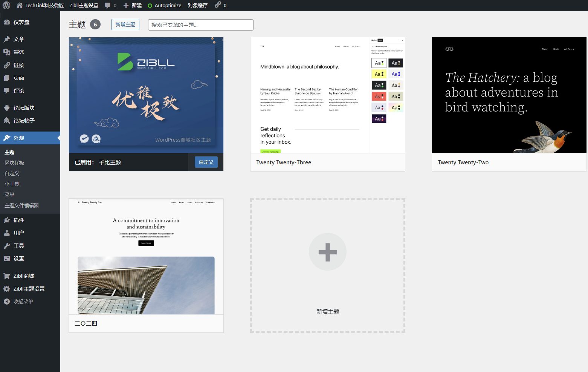The width and height of the screenshot is (588, 372).
Task: Click the 二〇二四 theme name label
Action: pos(86,323)
